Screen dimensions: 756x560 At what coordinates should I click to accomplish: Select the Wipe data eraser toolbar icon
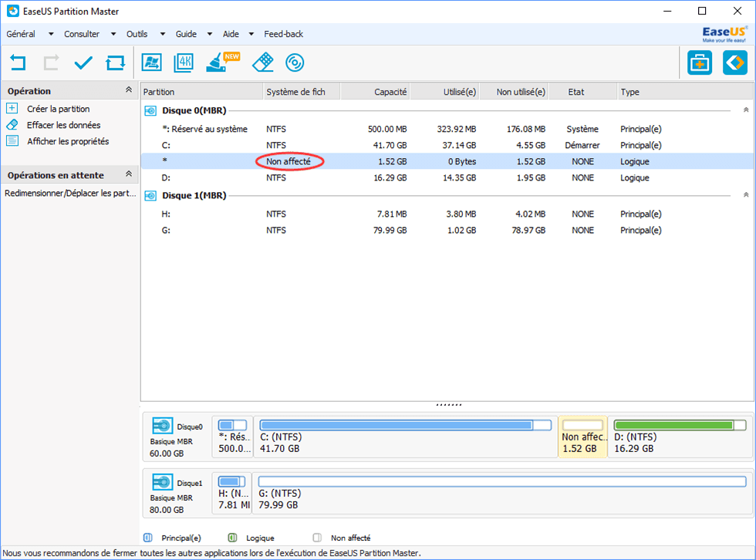[x=263, y=62]
